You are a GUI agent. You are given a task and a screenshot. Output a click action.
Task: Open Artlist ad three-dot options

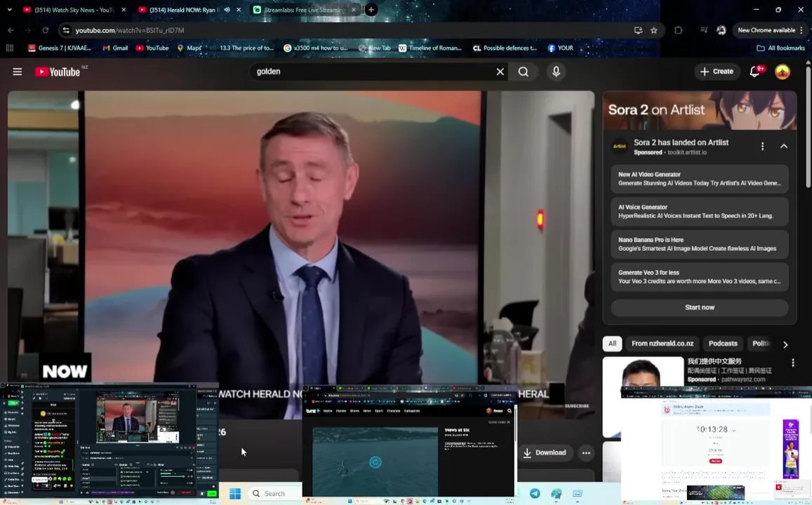[x=762, y=147]
